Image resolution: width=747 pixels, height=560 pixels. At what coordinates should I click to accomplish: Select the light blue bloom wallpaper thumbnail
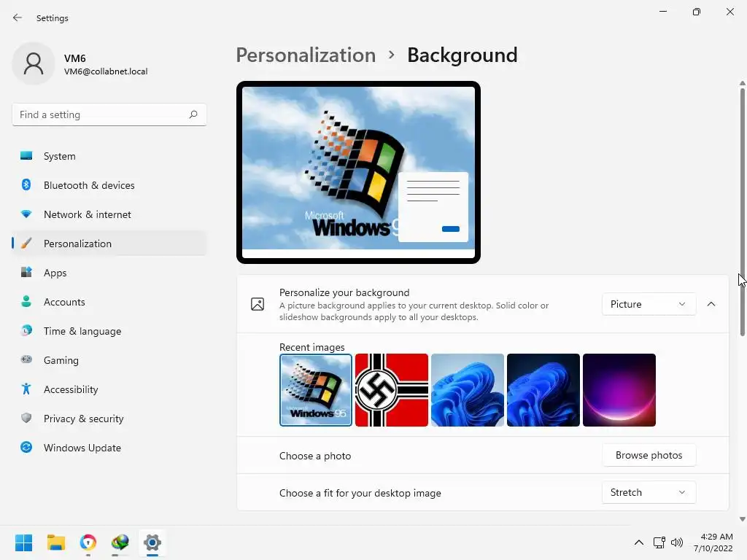[468, 389]
